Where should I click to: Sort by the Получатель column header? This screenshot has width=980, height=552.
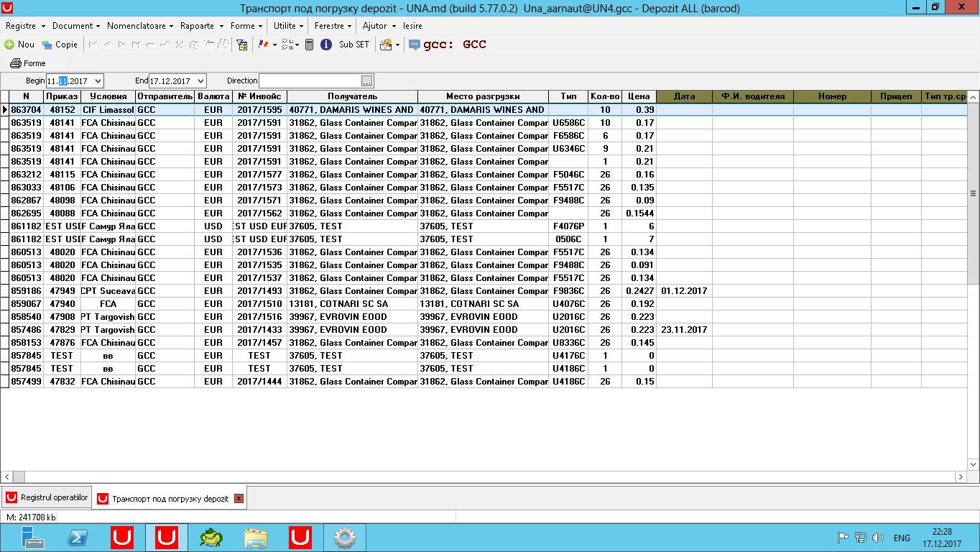[352, 96]
